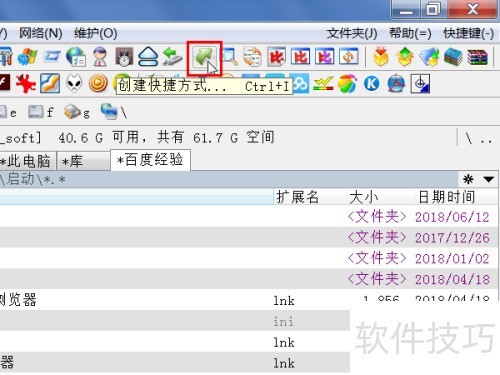This screenshot has width=500, height=375.
Task: Click the 启动 path bar
Action: pos(229,180)
